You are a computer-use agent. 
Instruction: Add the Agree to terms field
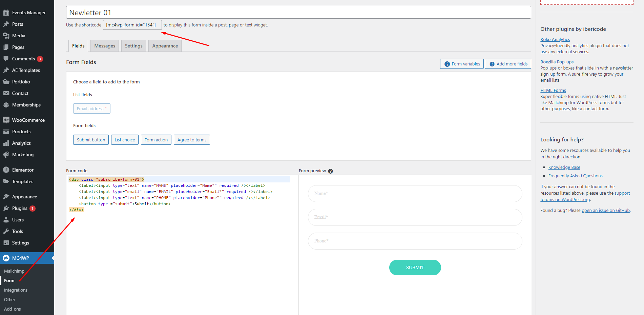click(192, 140)
